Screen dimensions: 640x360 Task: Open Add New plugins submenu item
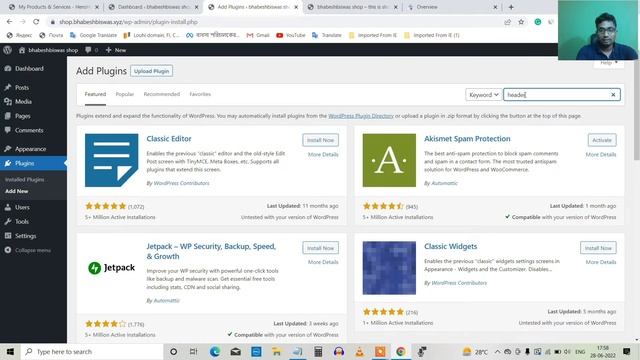pyautogui.click(x=17, y=191)
